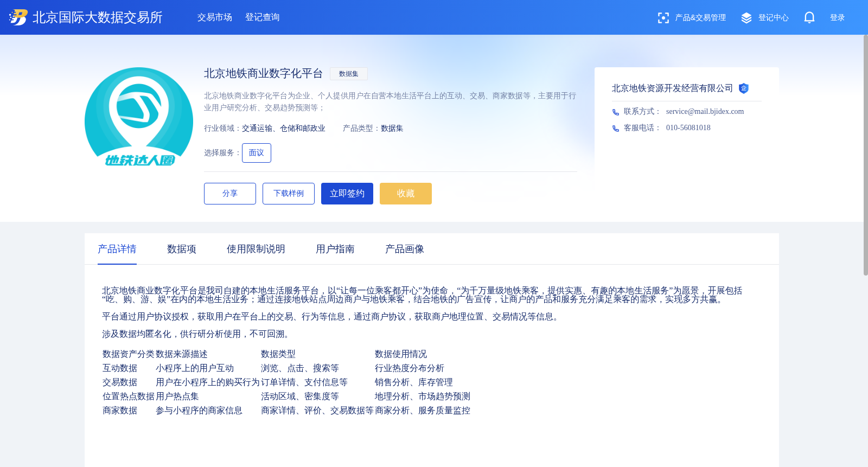Click the 数据来源描述 column header
Viewport: 868px width, 467px height.
click(x=182, y=354)
